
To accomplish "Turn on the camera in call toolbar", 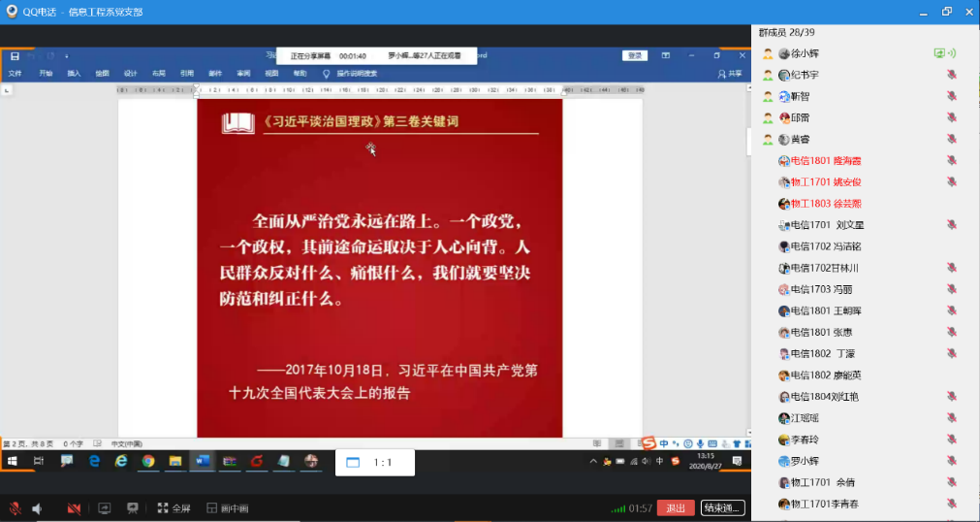I will (x=74, y=508).
